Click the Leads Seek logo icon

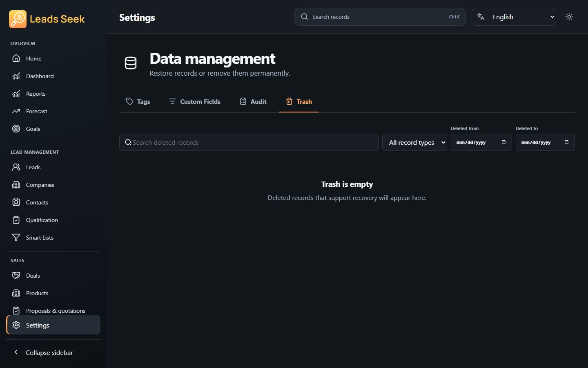(x=18, y=19)
